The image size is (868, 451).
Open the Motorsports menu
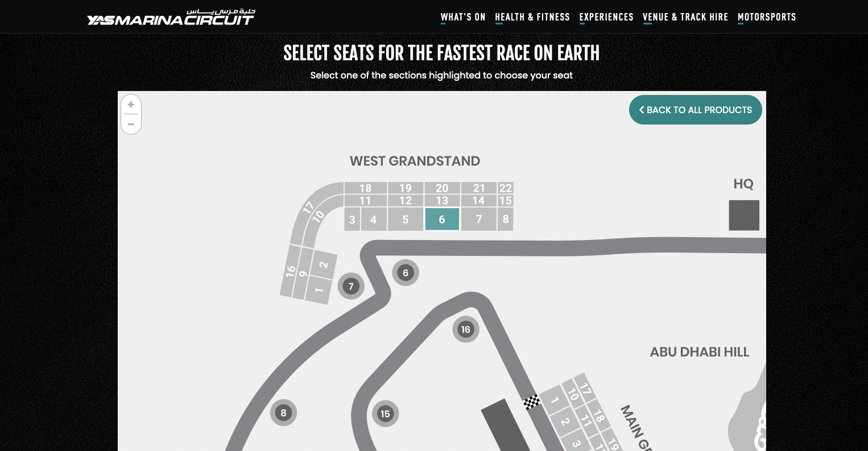tap(767, 17)
